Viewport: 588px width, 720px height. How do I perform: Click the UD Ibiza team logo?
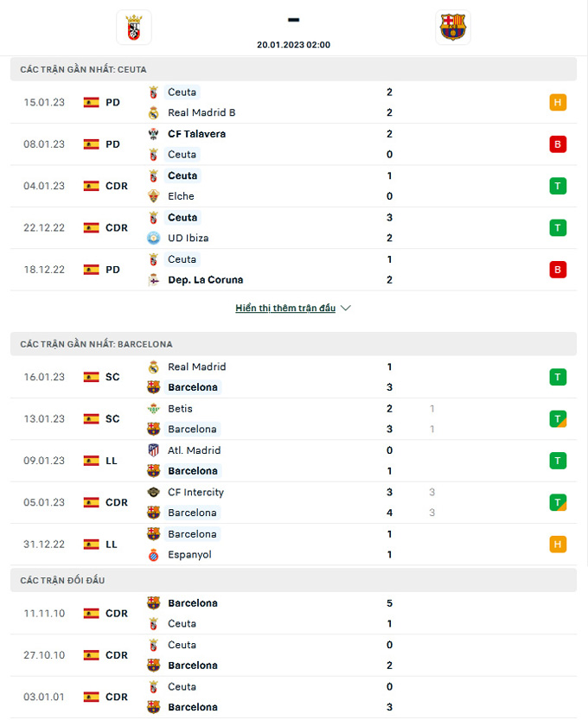pyautogui.click(x=153, y=238)
